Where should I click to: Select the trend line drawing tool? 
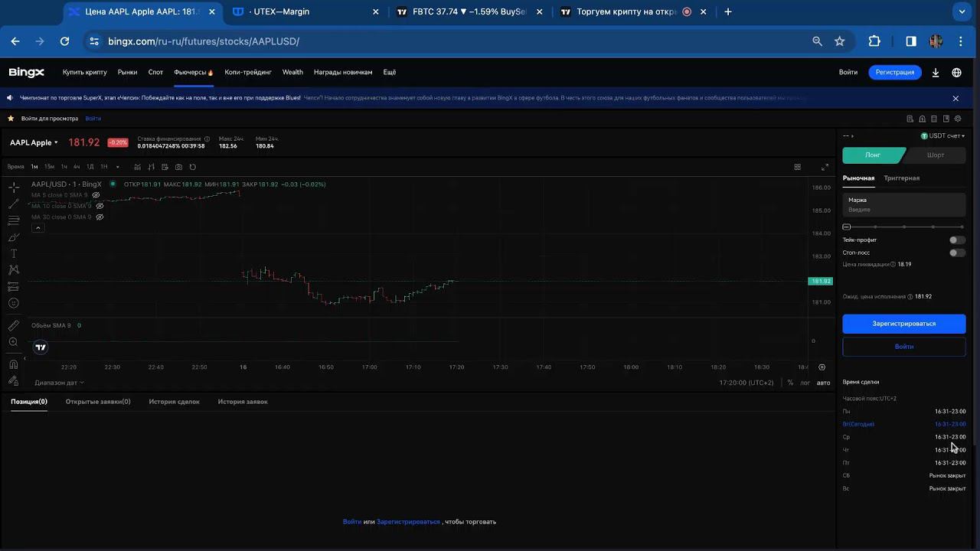click(14, 204)
